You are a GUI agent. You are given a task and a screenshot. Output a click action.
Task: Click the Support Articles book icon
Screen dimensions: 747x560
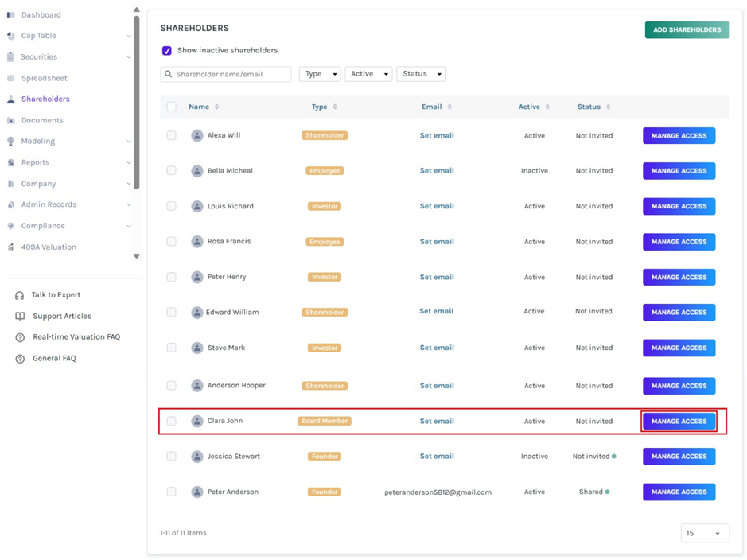coord(20,316)
